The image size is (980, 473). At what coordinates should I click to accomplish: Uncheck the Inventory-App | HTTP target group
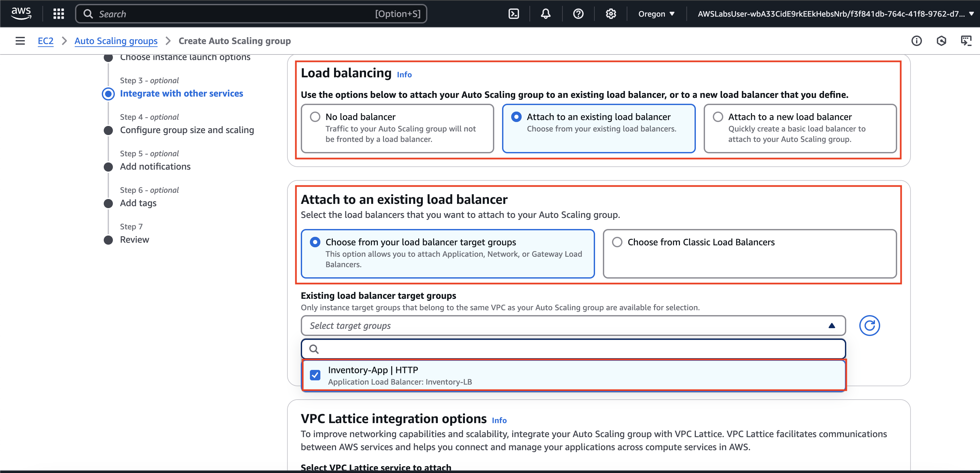pyautogui.click(x=315, y=375)
